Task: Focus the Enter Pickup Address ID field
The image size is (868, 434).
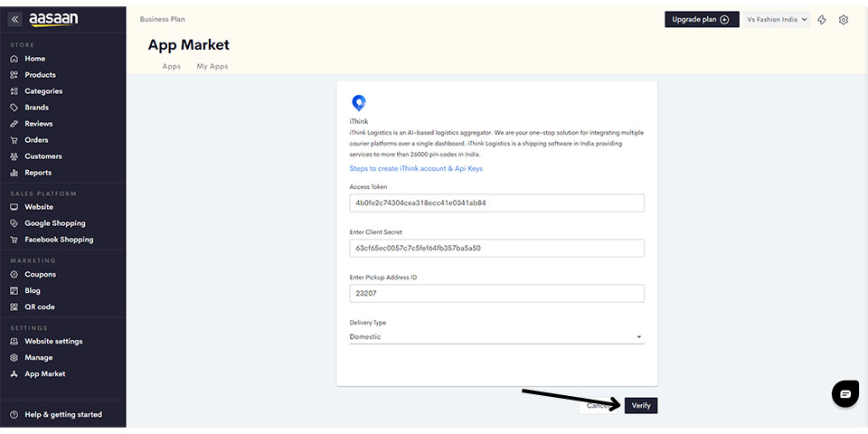Action: point(496,293)
